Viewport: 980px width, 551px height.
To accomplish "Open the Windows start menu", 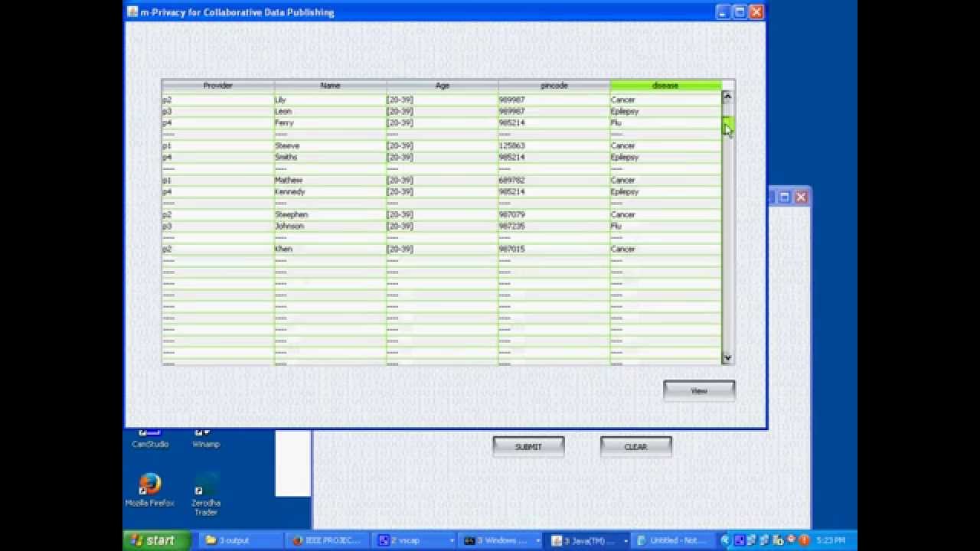I will (157, 540).
